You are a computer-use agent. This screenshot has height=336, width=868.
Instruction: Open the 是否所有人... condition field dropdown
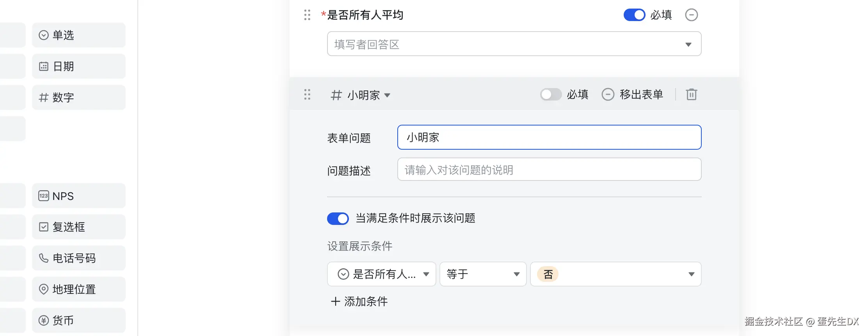[381, 274]
